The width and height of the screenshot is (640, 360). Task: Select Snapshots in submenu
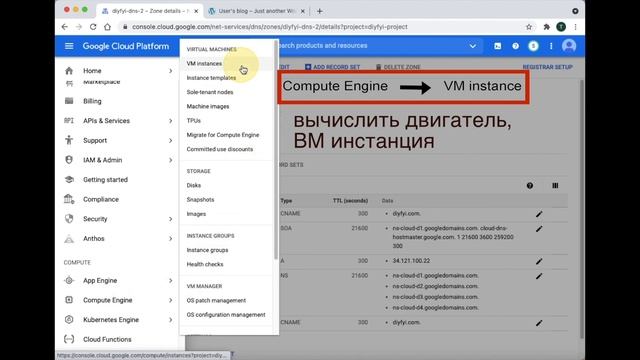tap(200, 200)
